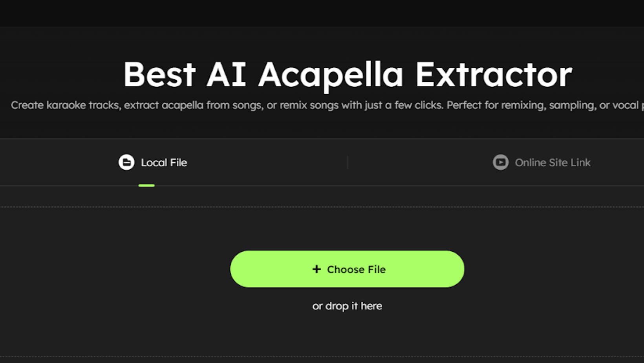Click the word "Best" in the heading

[x=159, y=75]
